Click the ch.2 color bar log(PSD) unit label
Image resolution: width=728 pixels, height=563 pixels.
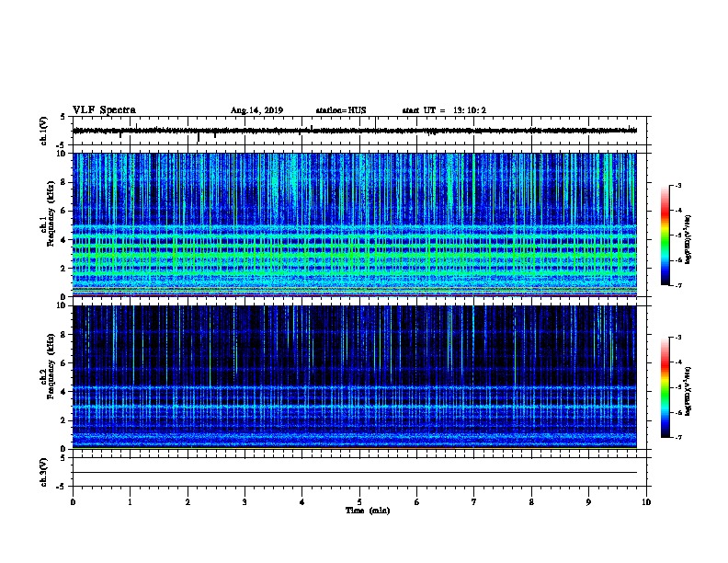click(688, 392)
